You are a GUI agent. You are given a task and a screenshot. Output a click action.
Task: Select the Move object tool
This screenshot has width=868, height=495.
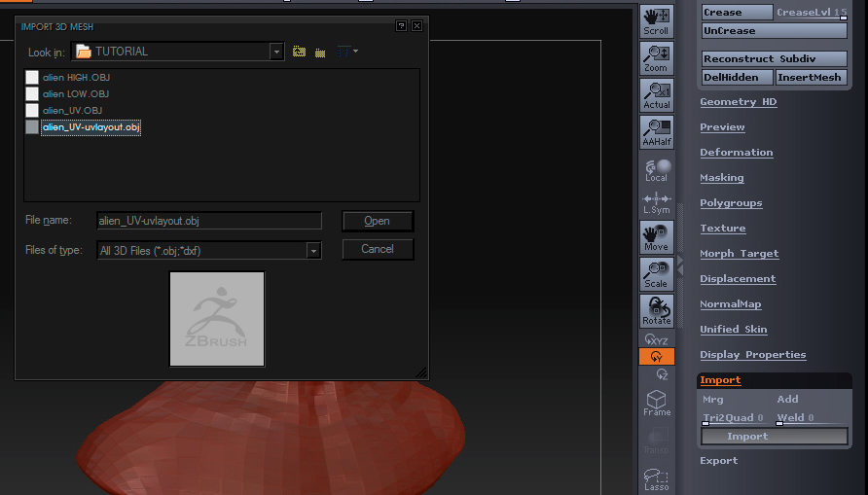pos(657,237)
